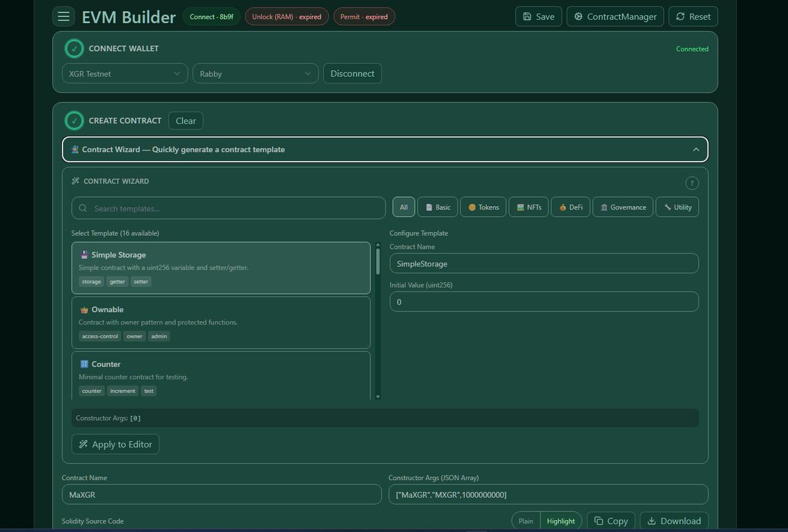This screenshot has width=788, height=532.
Task: Click the Counter numbers icon
Action: point(84,364)
